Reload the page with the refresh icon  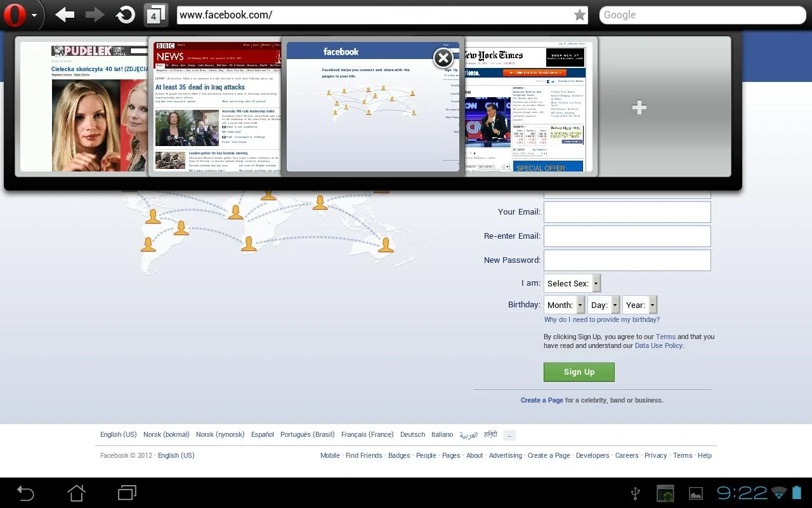125,15
